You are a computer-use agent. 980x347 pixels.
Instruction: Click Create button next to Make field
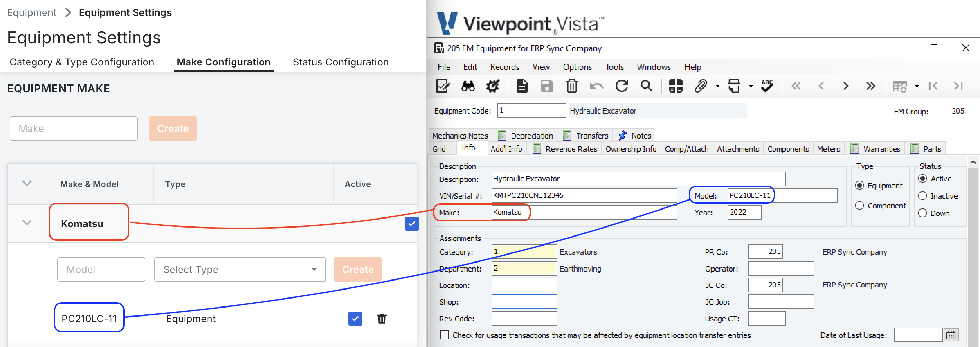click(x=173, y=128)
